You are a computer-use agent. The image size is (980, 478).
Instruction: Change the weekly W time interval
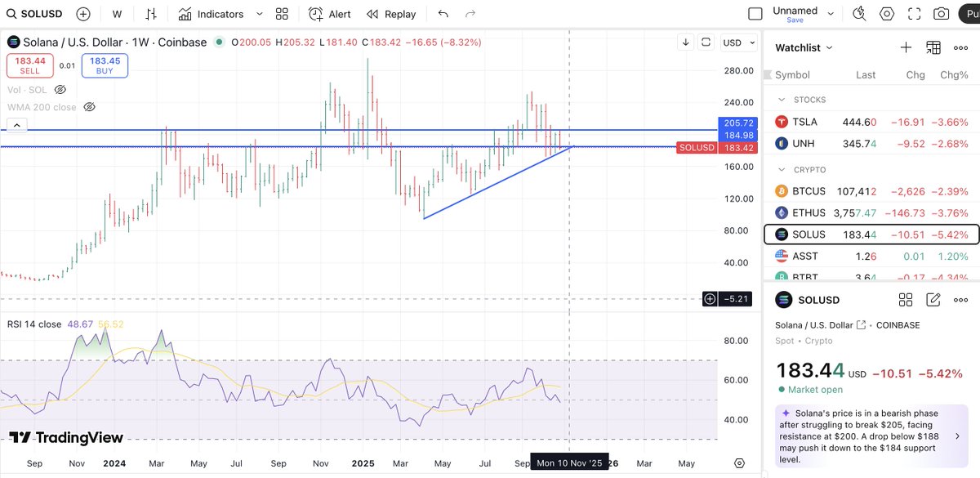click(117, 14)
